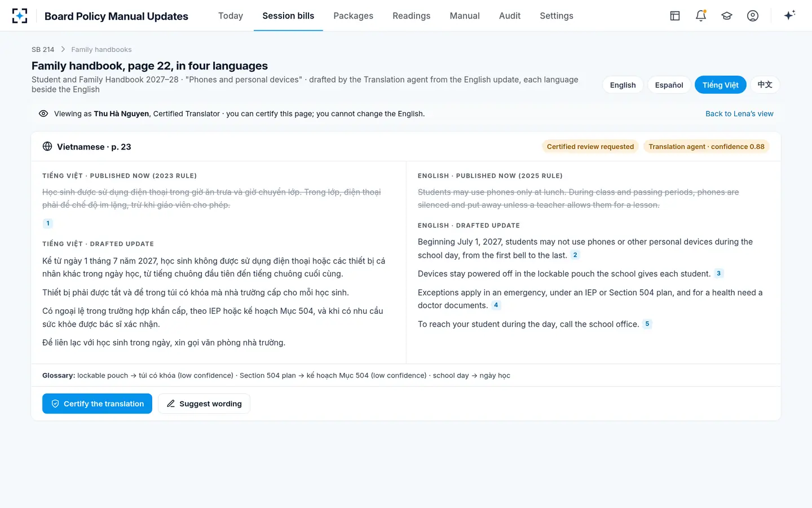Image resolution: width=812 pixels, height=508 pixels.
Task: Open the Readings tab
Action: 411,16
